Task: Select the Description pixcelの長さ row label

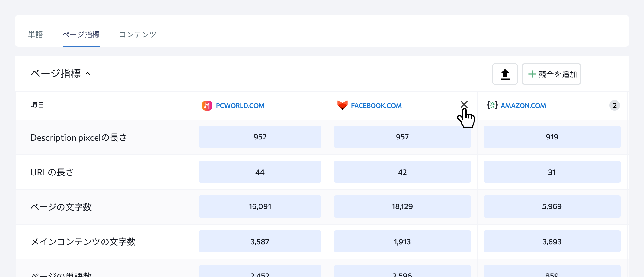Action: [x=79, y=138]
